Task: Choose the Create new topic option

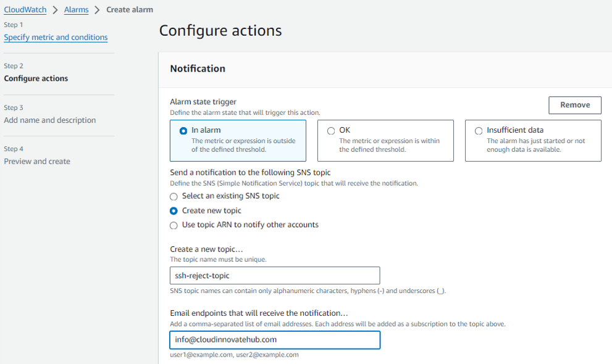Action: pos(174,211)
